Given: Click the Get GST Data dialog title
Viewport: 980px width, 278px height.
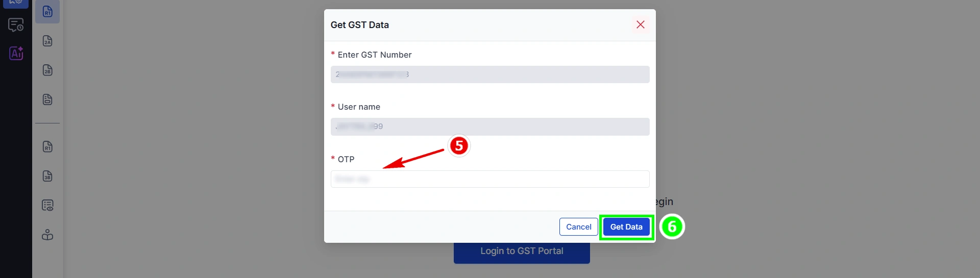Looking at the screenshot, I should click(x=360, y=25).
